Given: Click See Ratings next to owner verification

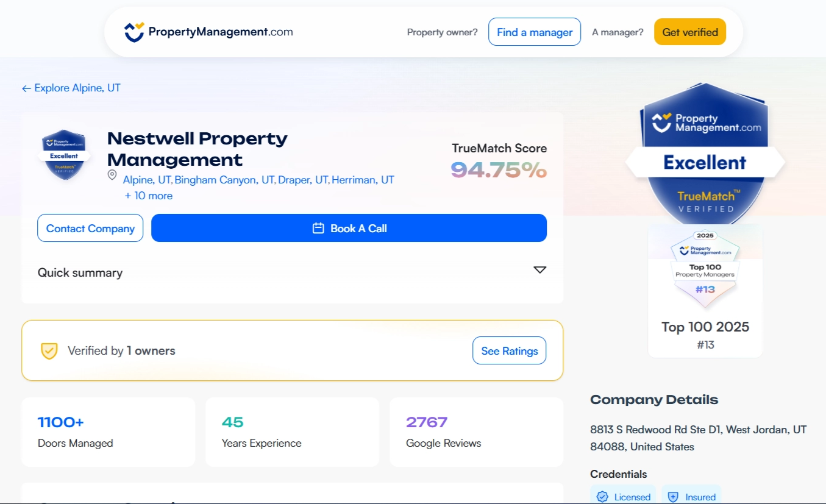Looking at the screenshot, I should [x=509, y=350].
